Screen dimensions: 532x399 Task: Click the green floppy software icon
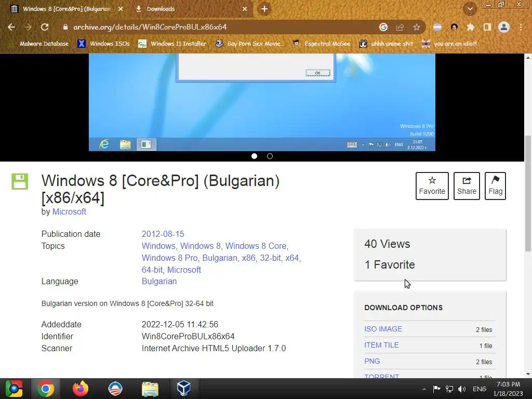20,181
